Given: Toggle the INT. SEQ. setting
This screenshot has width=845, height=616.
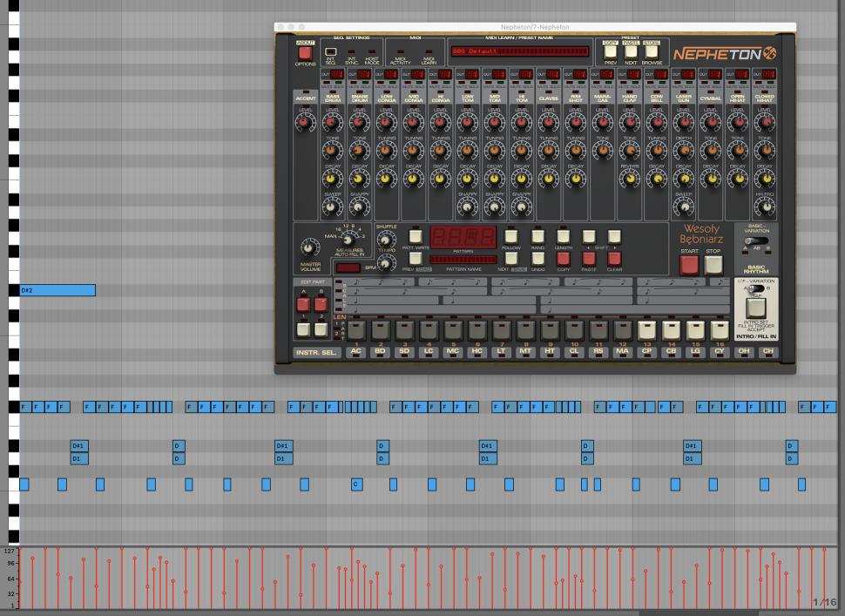Looking at the screenshot, I should (330, 52).
